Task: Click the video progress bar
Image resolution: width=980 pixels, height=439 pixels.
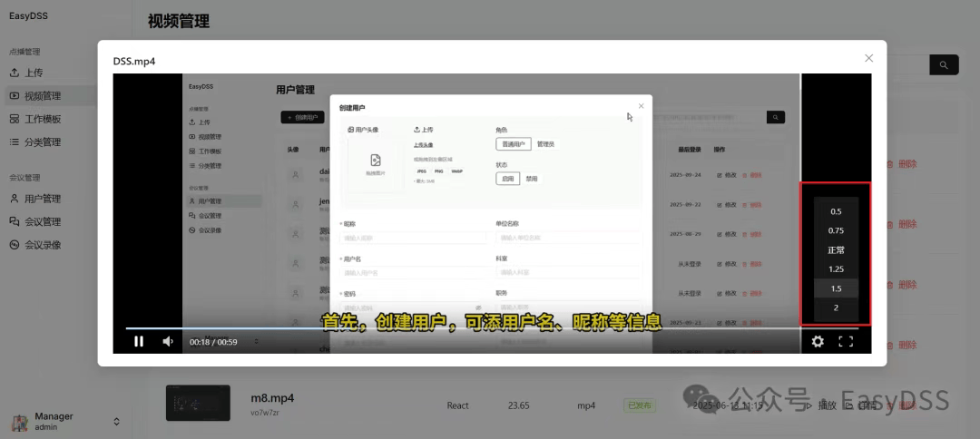Action: point(454,328)
